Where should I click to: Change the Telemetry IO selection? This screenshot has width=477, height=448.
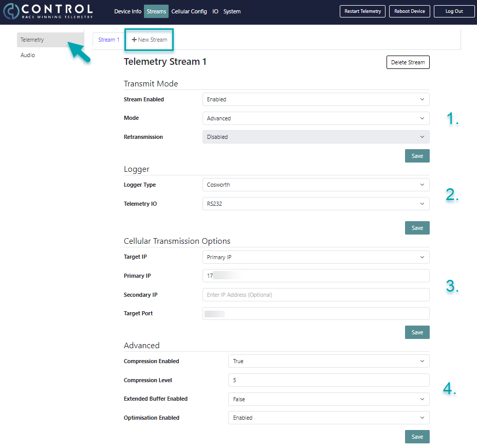click(x=316, y=204)
